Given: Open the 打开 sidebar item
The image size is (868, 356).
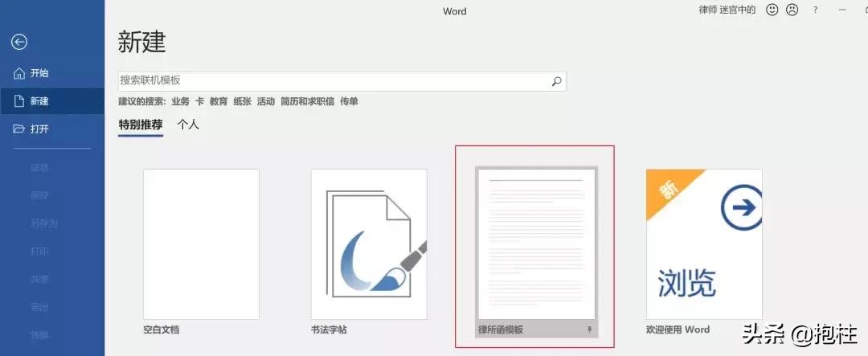Looking at the screenshot, I should pos(52,129).
